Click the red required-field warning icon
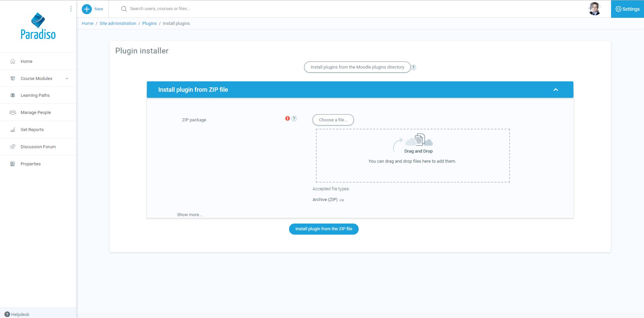This screenshot has width=644, height=318. click(x=287, y=118)
